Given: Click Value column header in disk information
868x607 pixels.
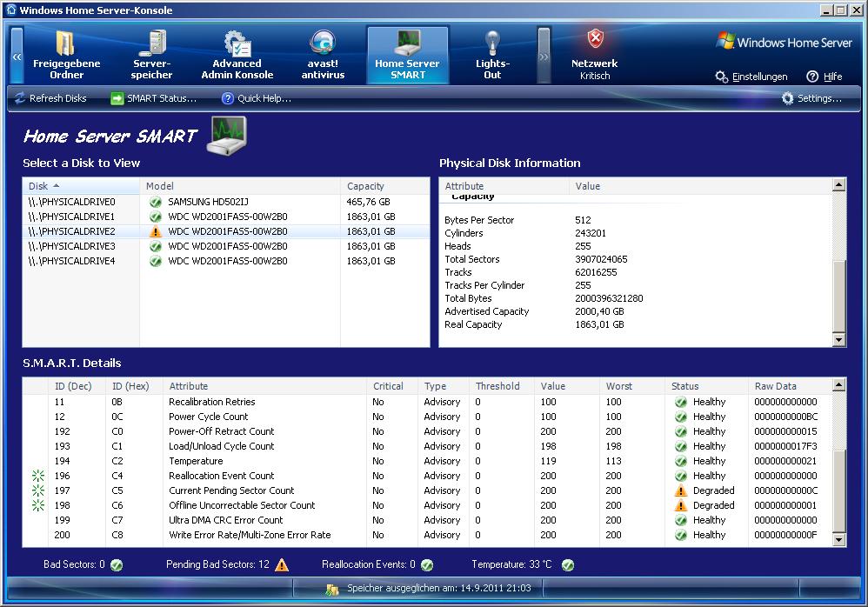Looking at the screenshot, I should pyautogui.click(x=700, y=186).
